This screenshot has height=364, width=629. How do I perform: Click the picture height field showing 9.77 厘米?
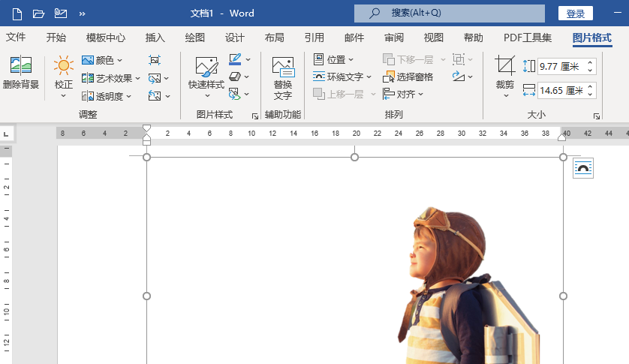[560, 67]
